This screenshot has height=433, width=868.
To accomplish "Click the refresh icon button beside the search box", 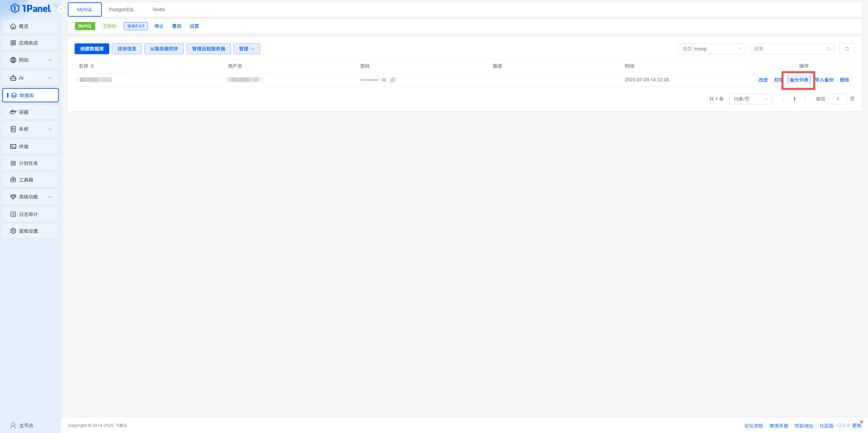I will click(x=847, y=49).
